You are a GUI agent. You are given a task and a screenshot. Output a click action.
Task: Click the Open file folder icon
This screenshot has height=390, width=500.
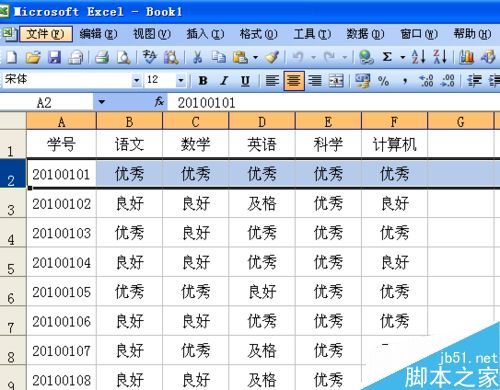click(33, 57)
